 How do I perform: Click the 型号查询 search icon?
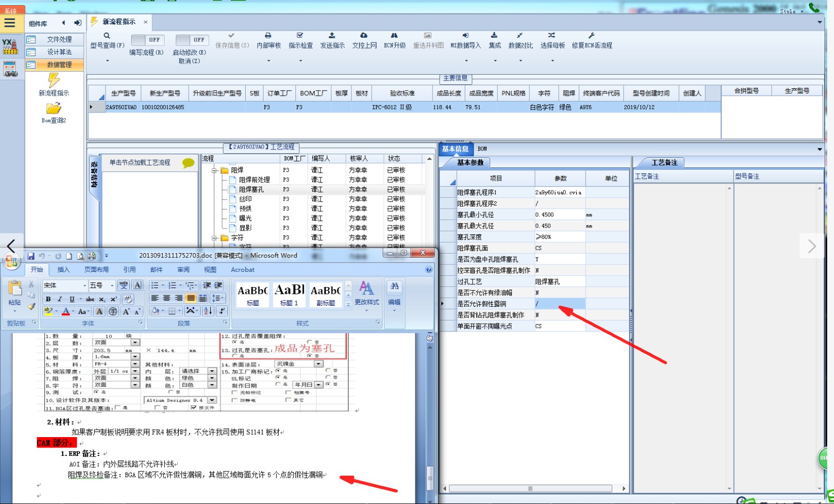(x=107, y=36)
